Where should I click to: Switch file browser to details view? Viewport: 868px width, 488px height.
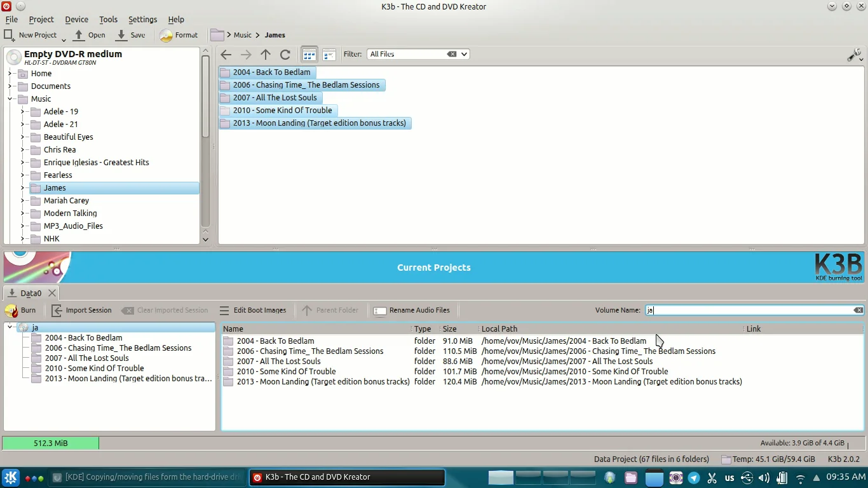[x=329, y=55]
